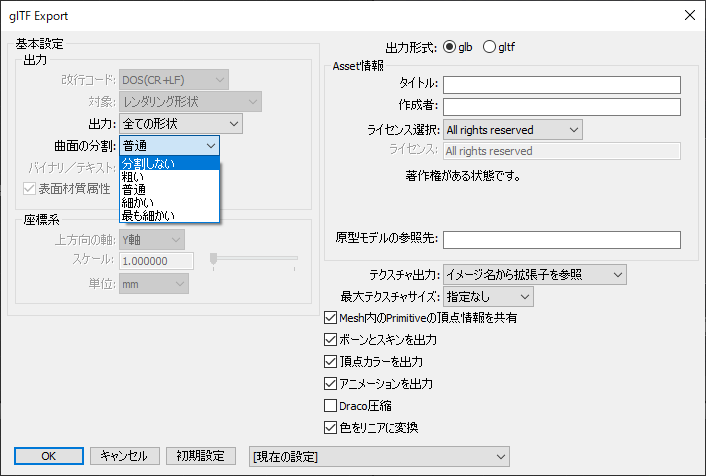The image size is (706, 476).
Task: Click the キャンセル button
Action: [x=125, y=456]
